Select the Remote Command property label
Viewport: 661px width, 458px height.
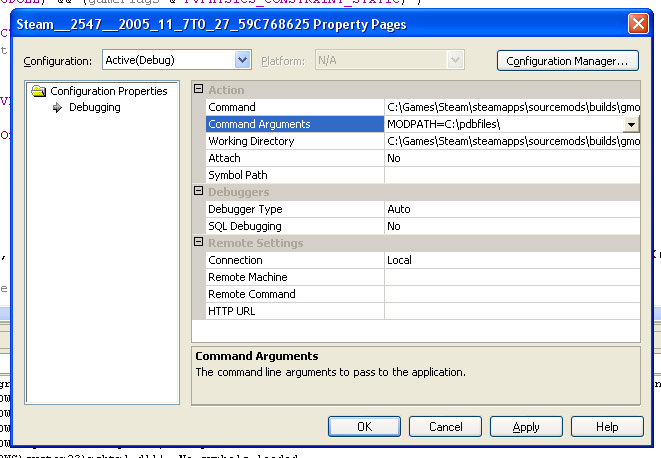pos(294,294)
